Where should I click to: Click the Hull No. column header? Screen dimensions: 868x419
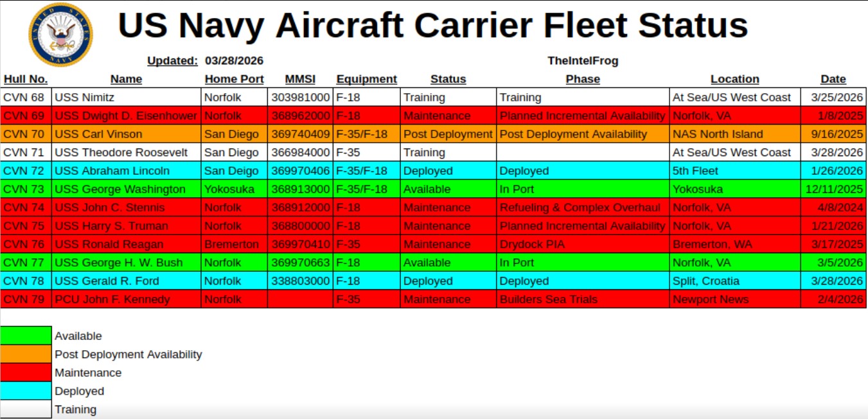coord(26,79)
